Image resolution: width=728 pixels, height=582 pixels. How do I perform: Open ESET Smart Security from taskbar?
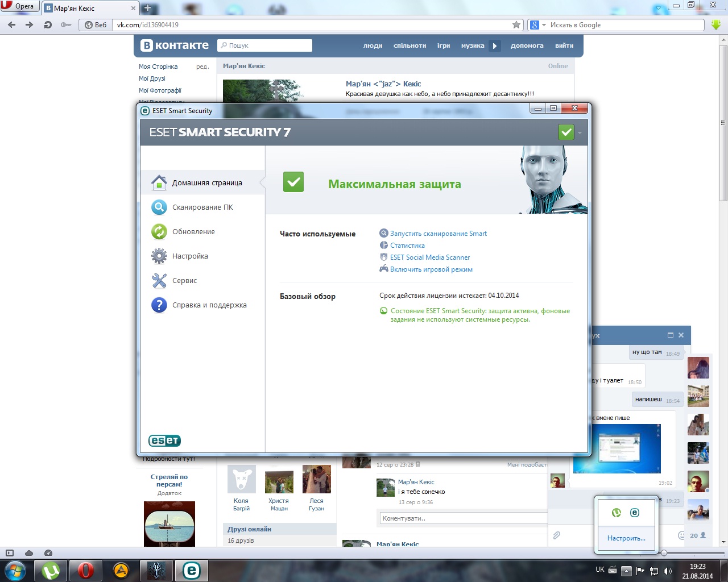[x=191, y=570]
